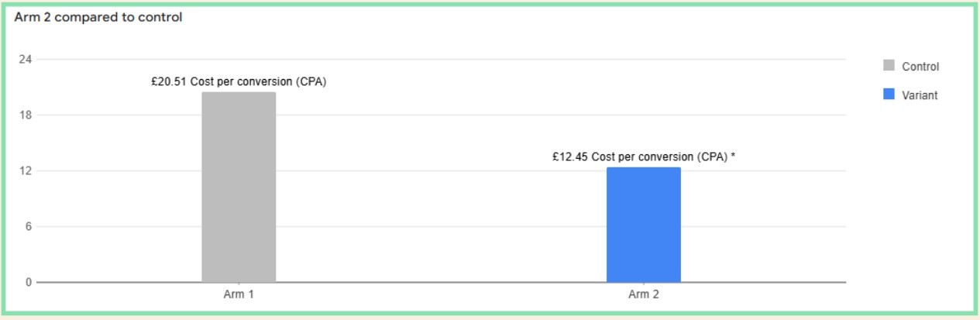This screenshot has width=980, height=320.
Task: Click the 18 y-axis value
Action: tap(26, 115)
